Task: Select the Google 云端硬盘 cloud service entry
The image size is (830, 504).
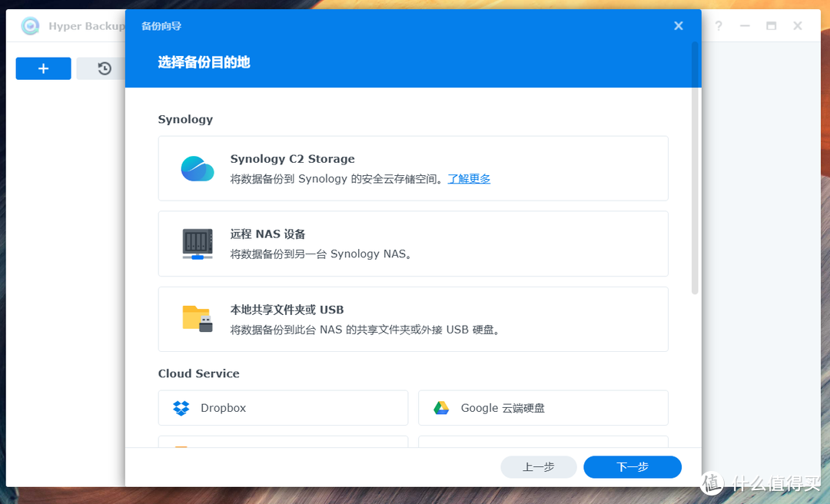Action: click(543, 408)
